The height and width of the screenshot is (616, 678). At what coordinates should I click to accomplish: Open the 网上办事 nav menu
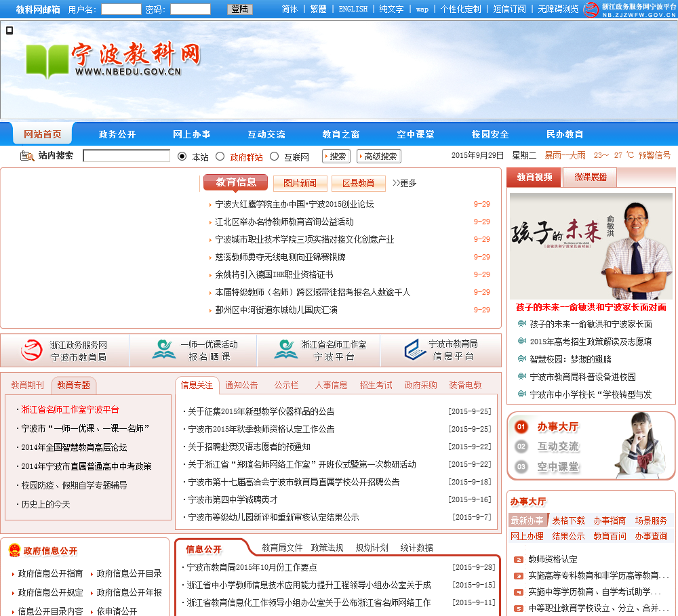pyautogui.click(x=192, y=134)
